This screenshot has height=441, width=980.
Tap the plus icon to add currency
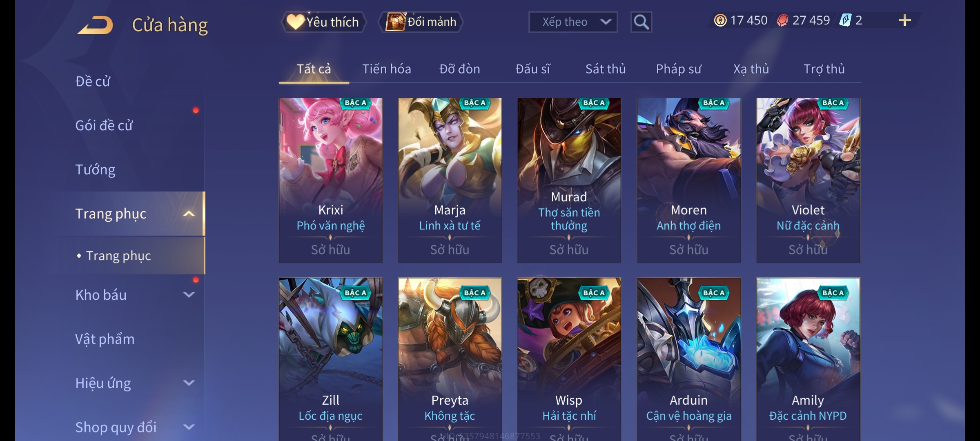(x=905, y=20)
